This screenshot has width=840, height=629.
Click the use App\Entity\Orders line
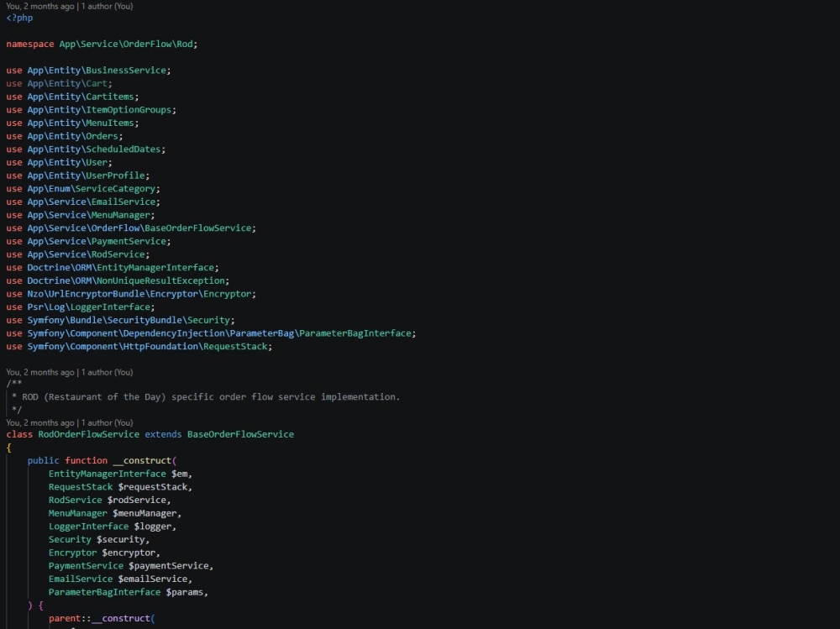65,136
